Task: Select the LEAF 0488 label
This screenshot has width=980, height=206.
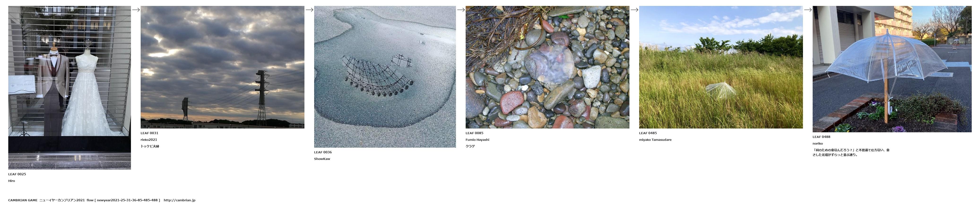Action: coord(821,137)
